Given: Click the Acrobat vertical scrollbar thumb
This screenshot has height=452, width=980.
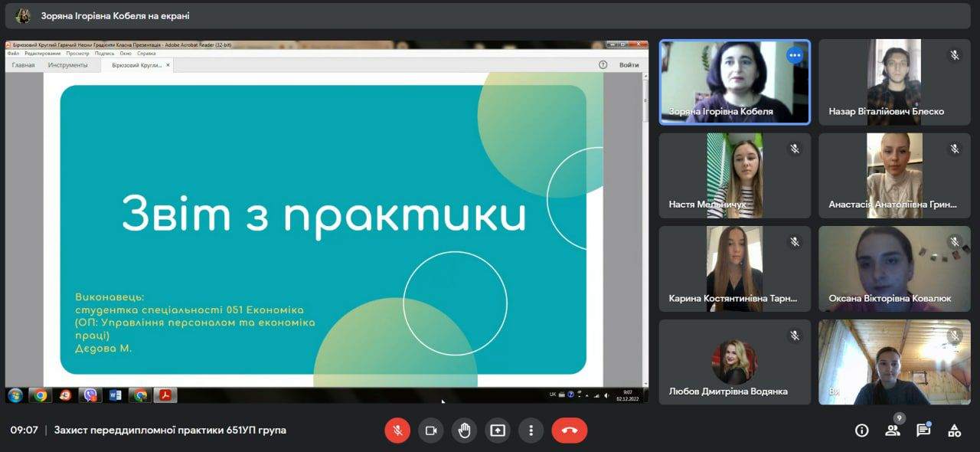Looking at the screenshot, I should click(x=645, y=100).
